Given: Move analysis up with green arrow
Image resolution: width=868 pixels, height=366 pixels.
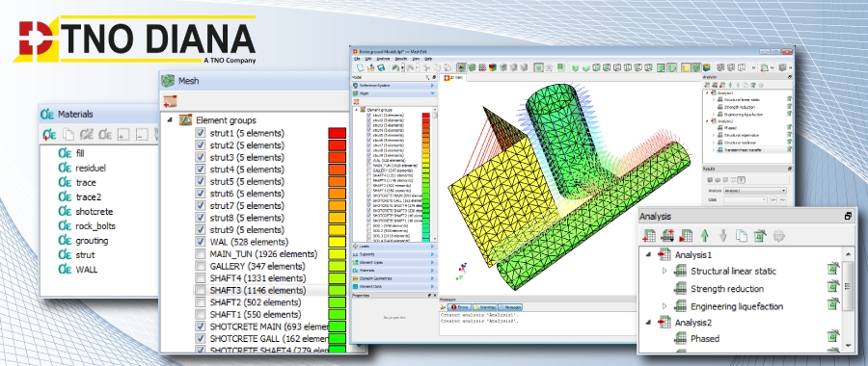Looking at the screenshot, I should point(705,236).
